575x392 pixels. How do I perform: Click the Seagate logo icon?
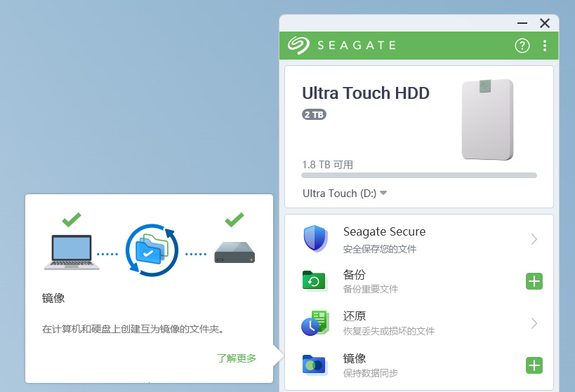point(298,46)
